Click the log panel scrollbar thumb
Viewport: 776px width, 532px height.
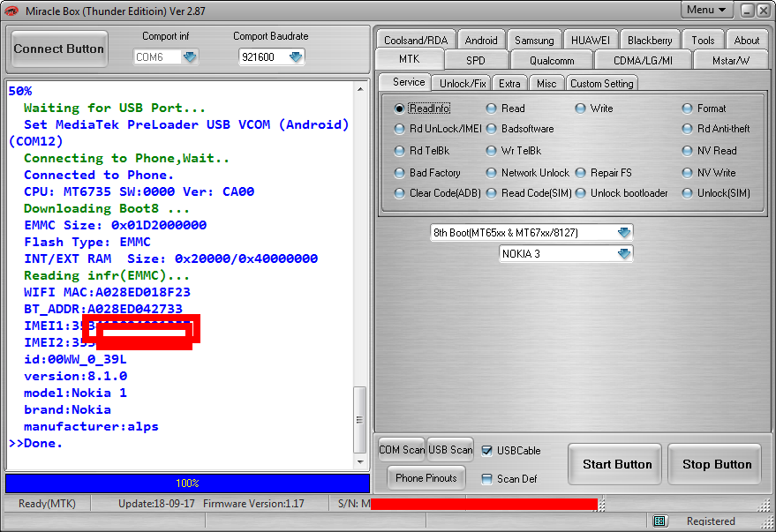point(360,420)
